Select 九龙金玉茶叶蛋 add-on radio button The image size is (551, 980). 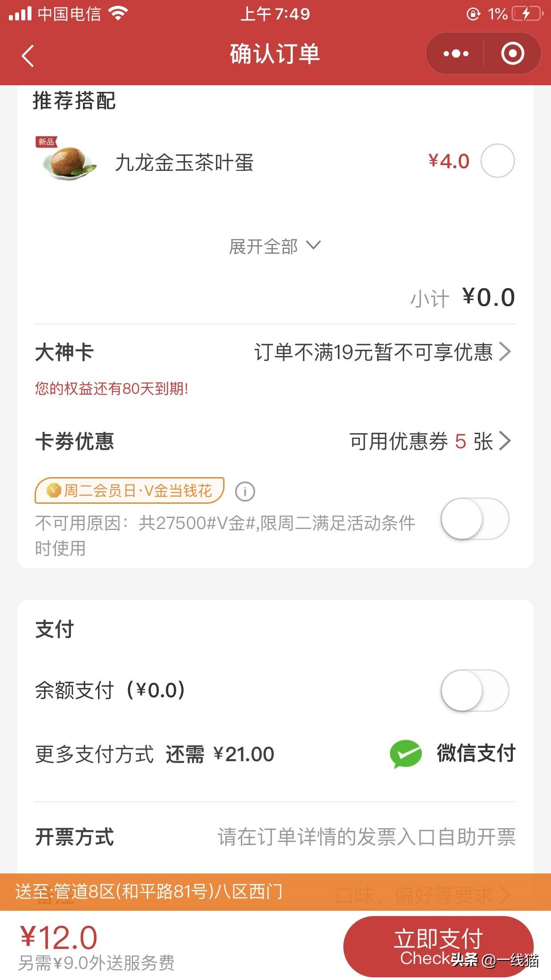click(497, 161)
